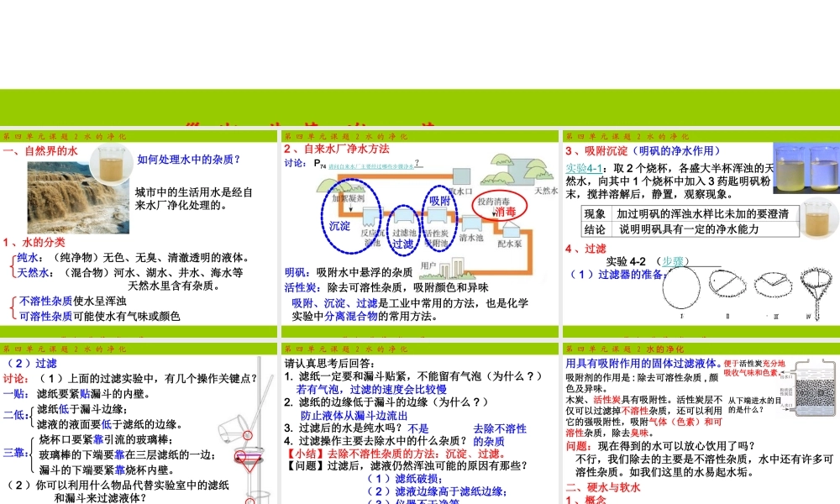Screen dimensions: 840x504
Task: Click the blue dashed circle labeled 沉淀
Action: pyautogui.click(x=351, y=216)
